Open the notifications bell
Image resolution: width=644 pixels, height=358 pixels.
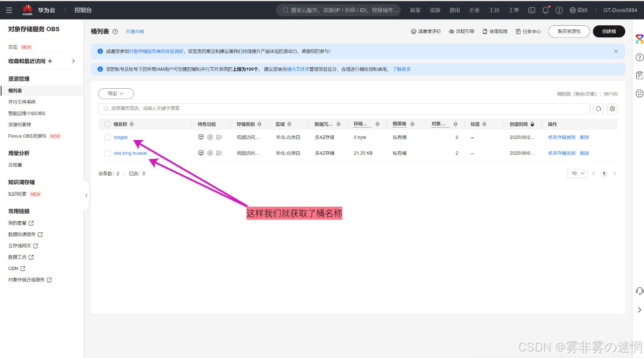(x=545, y=10)
